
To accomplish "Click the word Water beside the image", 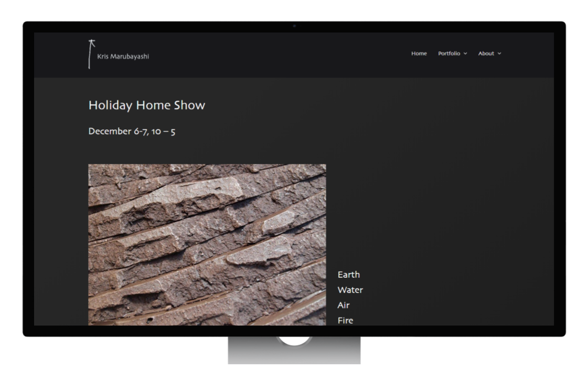I will point(350,290).
